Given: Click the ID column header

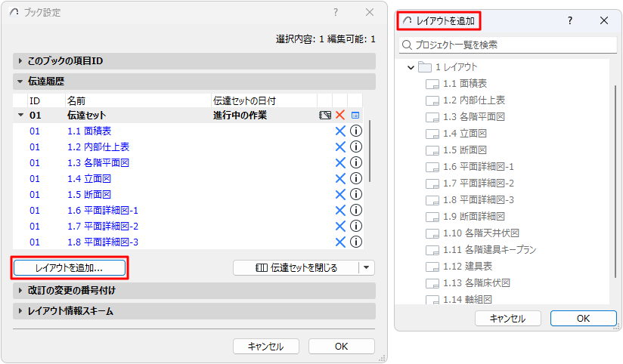Looking at the screenshot, I should (46, 100).
